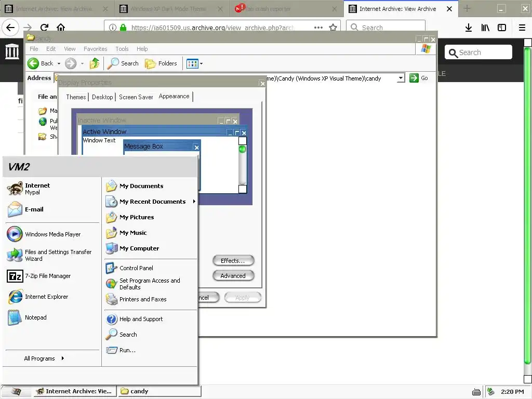Image resolution: width=532 pixels, height=399 pixels.
Task: Open Explorer Views dropdown
Action: point(194,63)
